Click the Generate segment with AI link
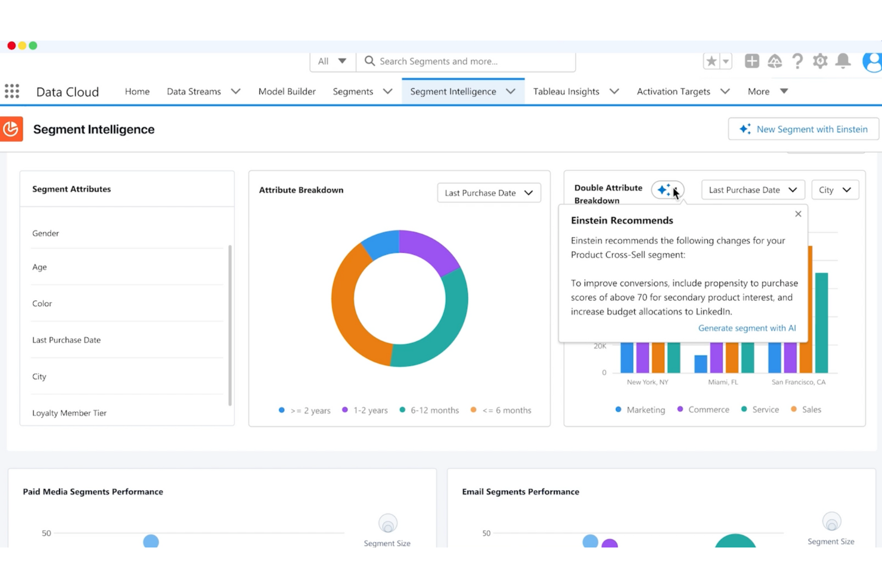 (747, 328)
